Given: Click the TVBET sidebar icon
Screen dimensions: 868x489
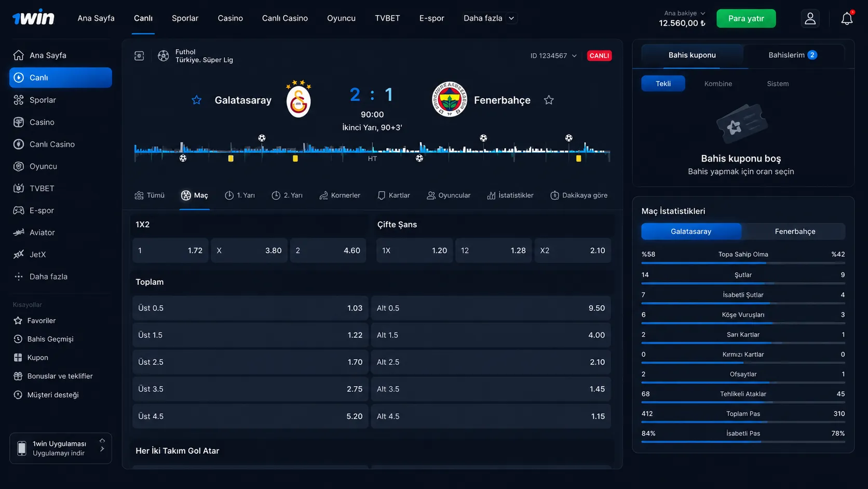Looking at the screenshot, I should pos(19,188).
